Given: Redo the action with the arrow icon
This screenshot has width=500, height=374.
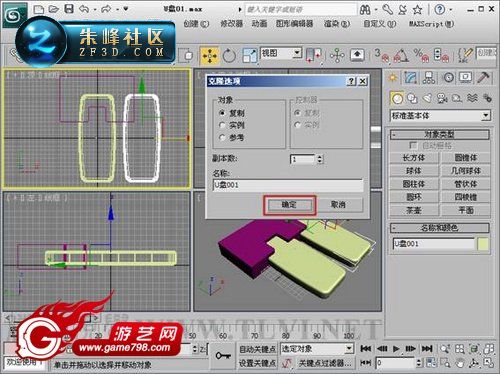Looking at the screenshot, I should 106,9.
